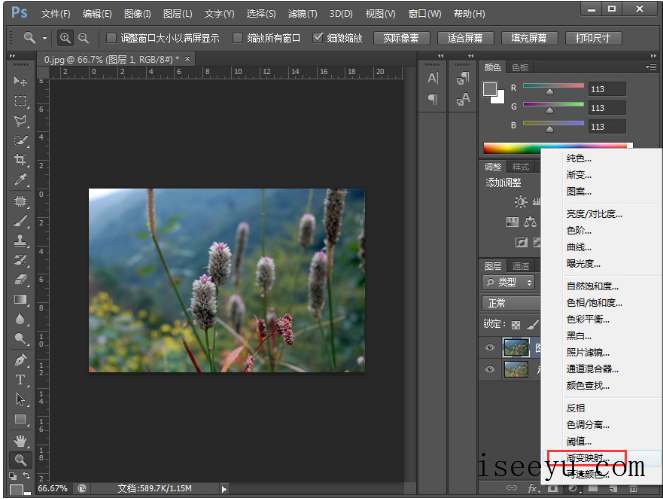Select the Horizontal Type tool
663x499 pixels.
point(20,379)
